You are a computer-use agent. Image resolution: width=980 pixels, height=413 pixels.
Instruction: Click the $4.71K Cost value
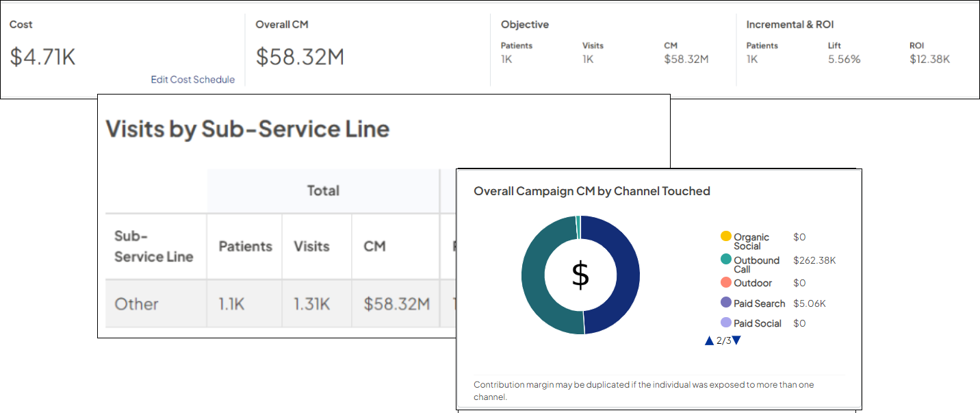pyautogui.click(x=42, y=57)
